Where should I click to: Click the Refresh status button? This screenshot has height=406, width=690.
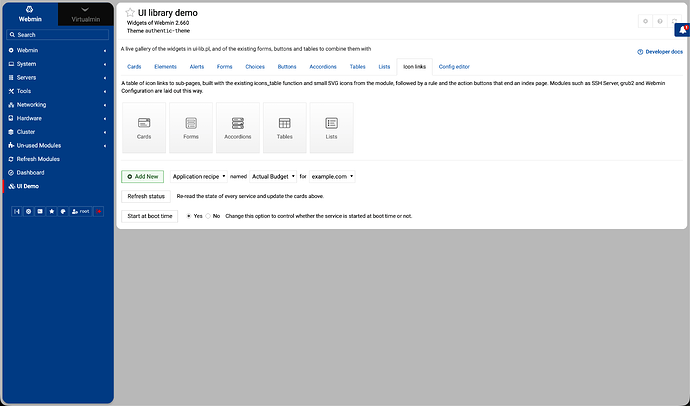(146, 196)
